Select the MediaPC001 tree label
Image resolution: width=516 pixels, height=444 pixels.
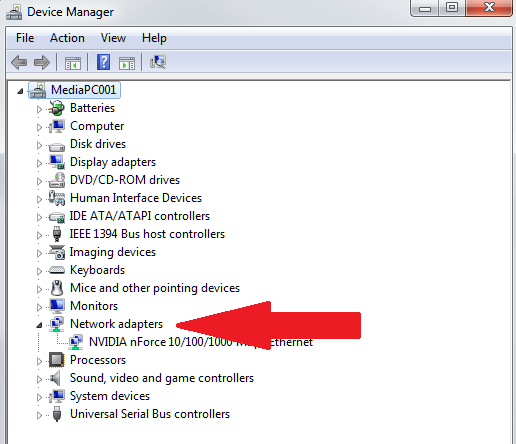click(x=83, y=90)
